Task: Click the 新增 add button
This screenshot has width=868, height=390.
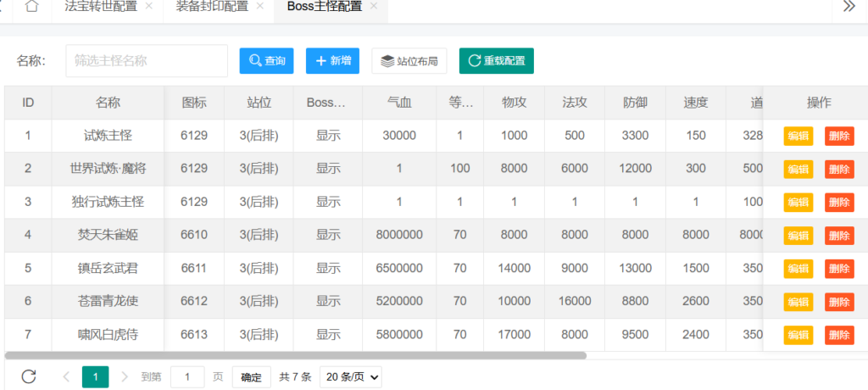Action: click(x=332, y=61)
